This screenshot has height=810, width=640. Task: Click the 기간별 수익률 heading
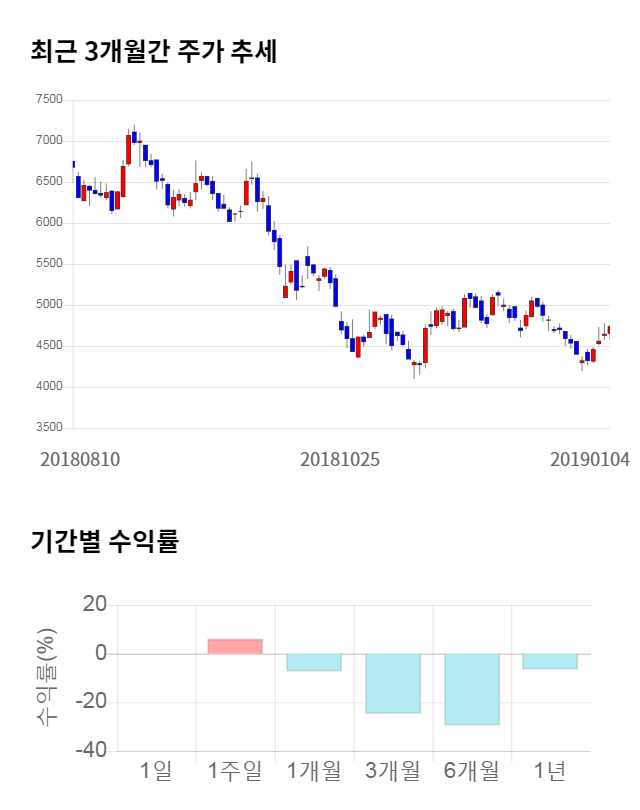[x=105, y=542]
